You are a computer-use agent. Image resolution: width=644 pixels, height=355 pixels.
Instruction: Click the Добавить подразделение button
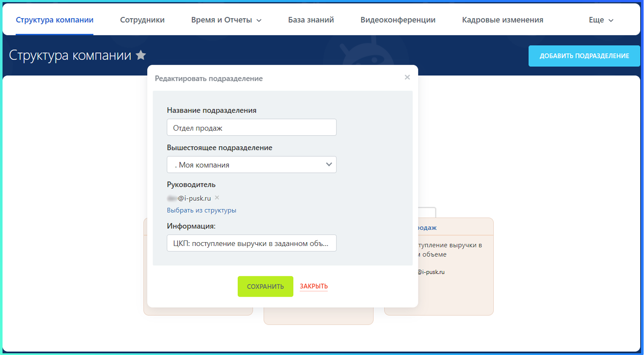(584, 56)
